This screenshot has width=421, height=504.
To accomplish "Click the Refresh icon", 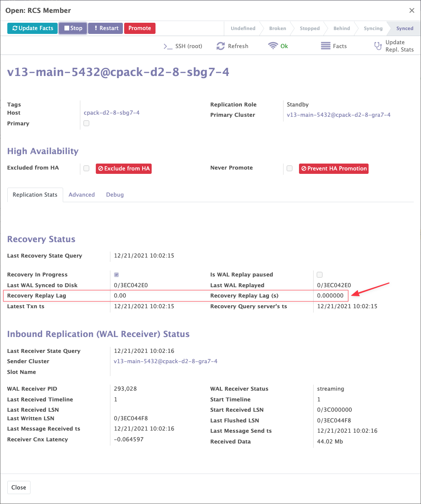I will 220,46.
